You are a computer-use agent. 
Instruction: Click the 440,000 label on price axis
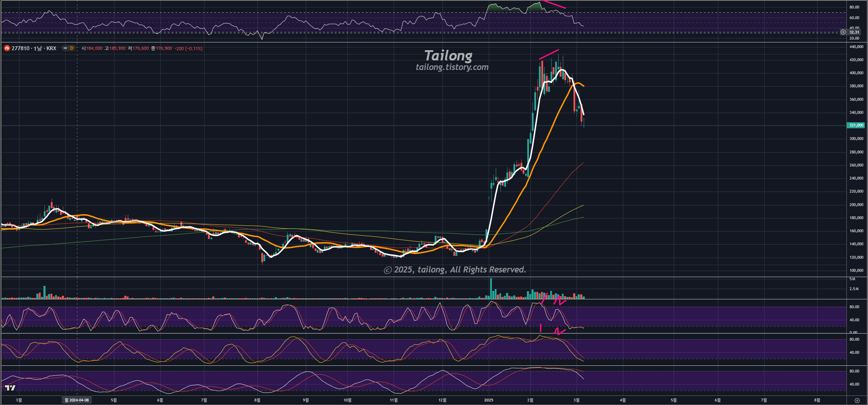tap(856, 47)
